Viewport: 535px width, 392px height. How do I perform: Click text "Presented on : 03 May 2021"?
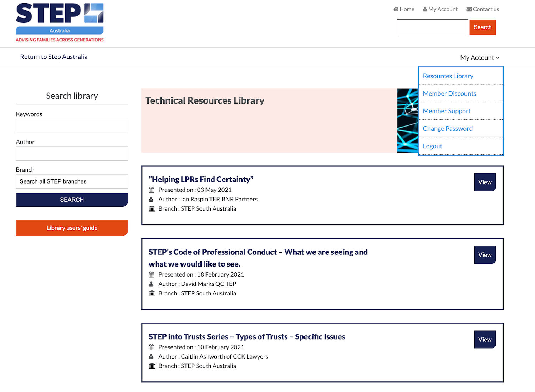(x=195, y=190)
